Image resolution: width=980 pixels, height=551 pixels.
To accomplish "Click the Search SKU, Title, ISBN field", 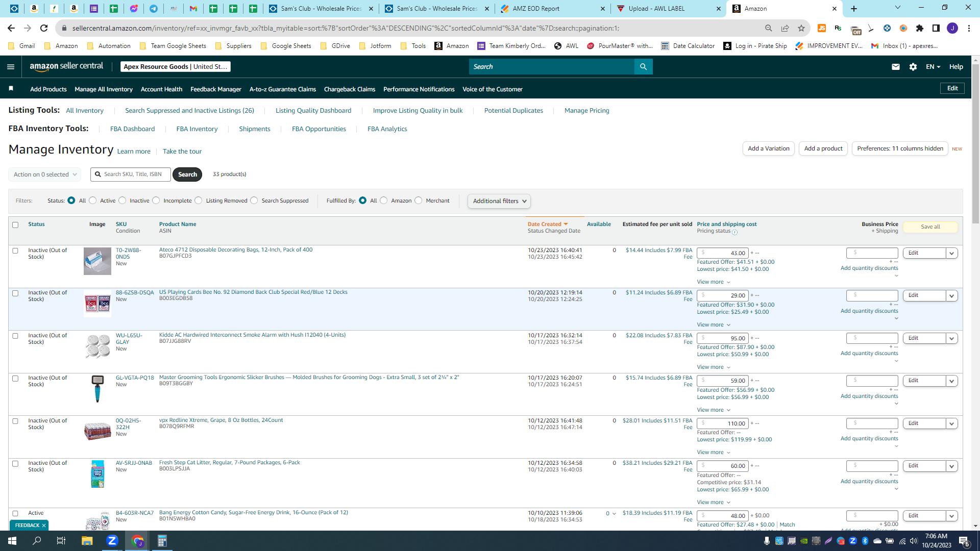I will click(x=131, y=174).
